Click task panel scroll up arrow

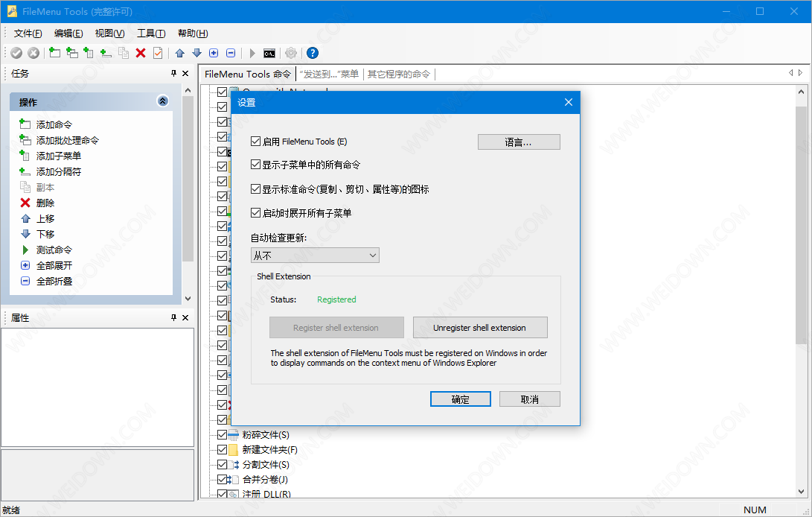pos(188,90)
